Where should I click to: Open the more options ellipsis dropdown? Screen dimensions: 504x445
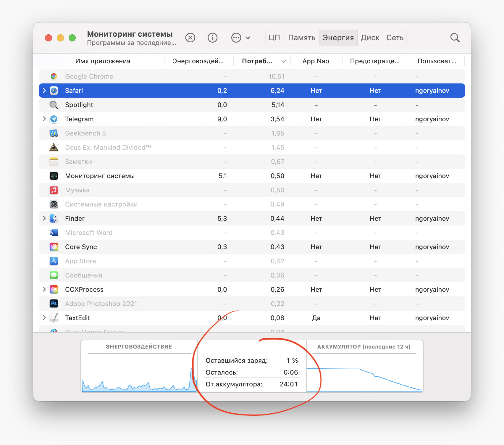[x=240, y=38]
